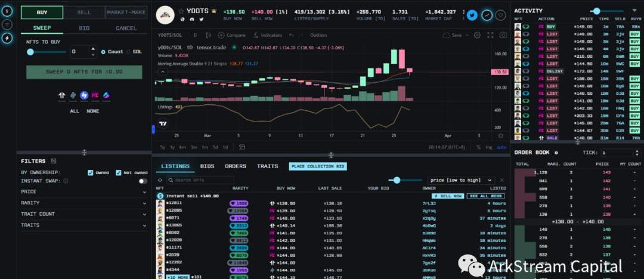Open the price low to high dropdown
644x279 pixels.
461,180
